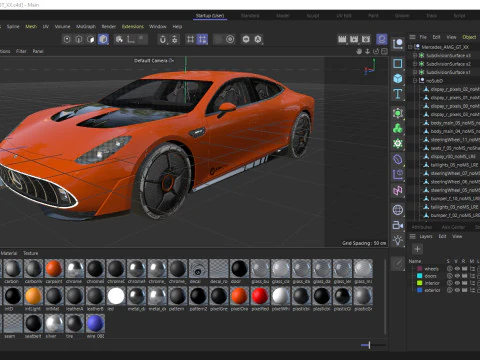Click the globe environment icon in the palette
Screen dimensions: 480x360
398,210
